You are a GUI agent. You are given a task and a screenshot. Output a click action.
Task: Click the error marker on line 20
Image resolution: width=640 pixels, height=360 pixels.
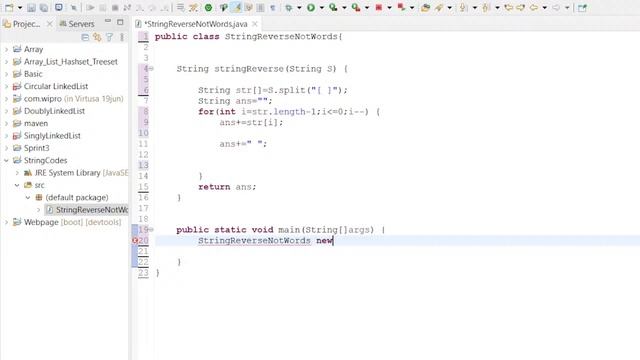coord(135,241)
